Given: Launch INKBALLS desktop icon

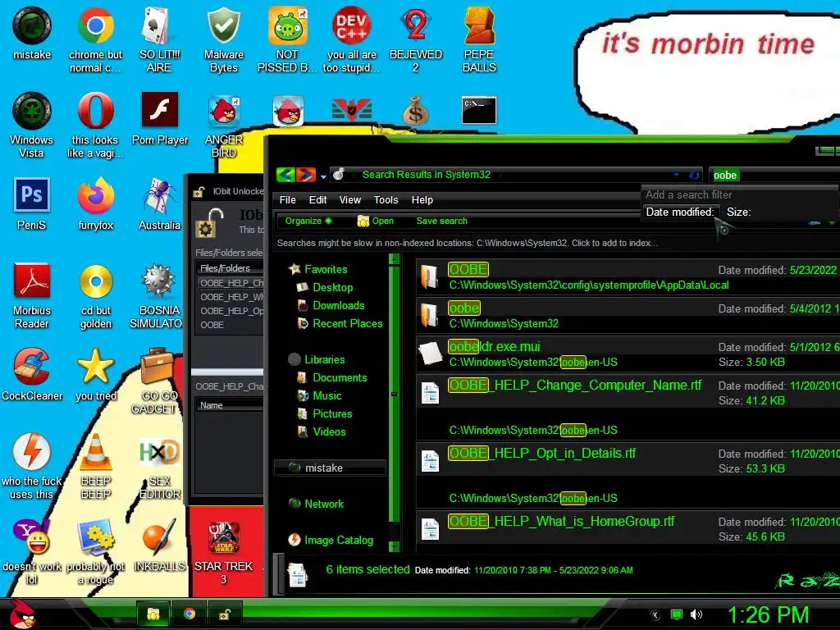Looking at the screenshot, I should click(x=160, y=546).
